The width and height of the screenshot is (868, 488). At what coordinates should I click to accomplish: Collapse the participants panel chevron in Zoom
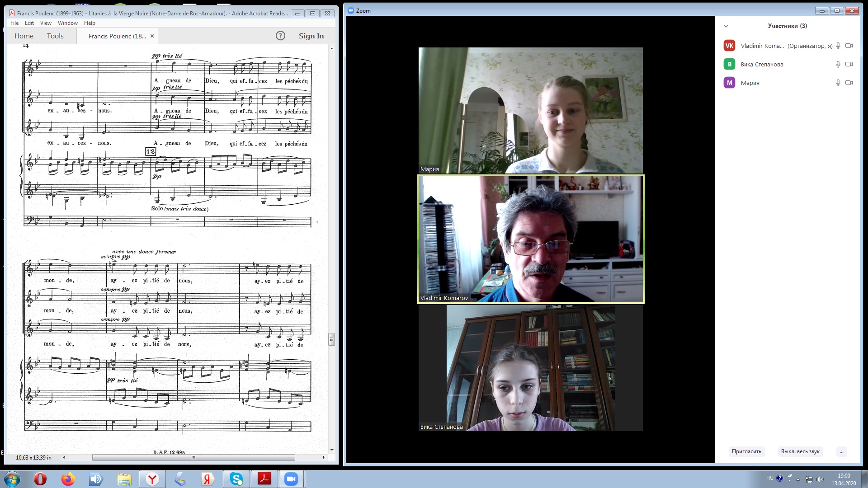[x=726, y=26]
